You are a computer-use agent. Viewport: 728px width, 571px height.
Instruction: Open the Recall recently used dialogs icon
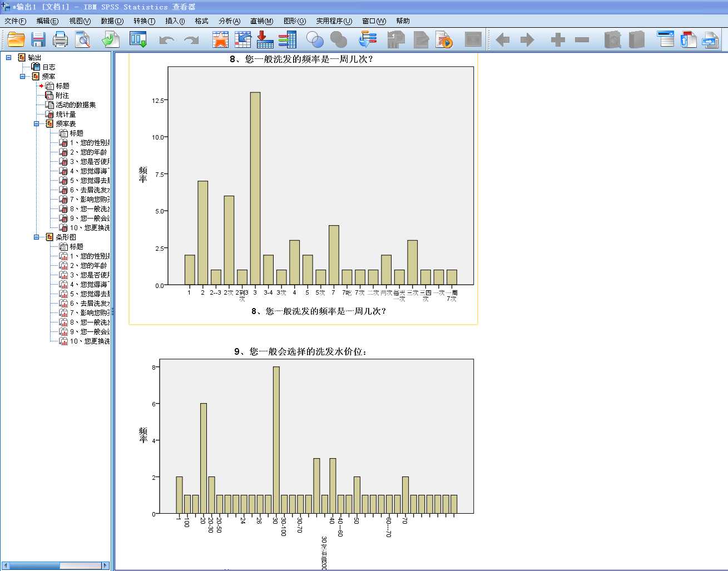(138, 39)
